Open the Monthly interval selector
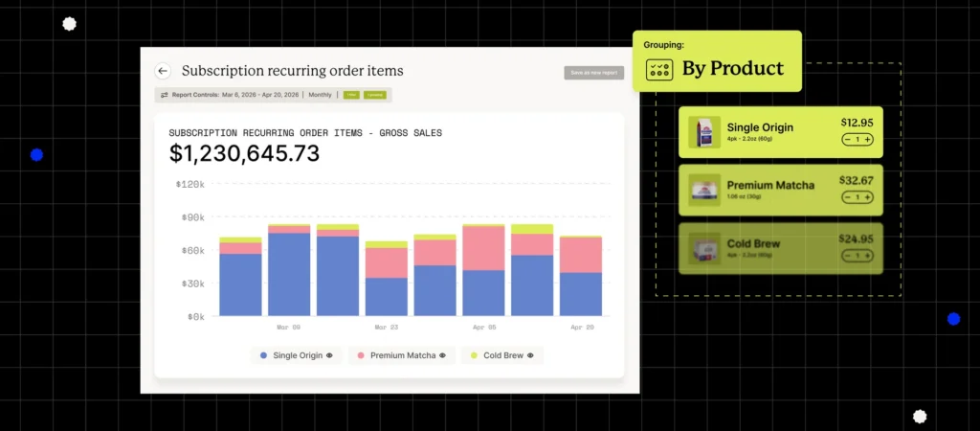This screenshot has width=980, height=431. pos(320,95)
